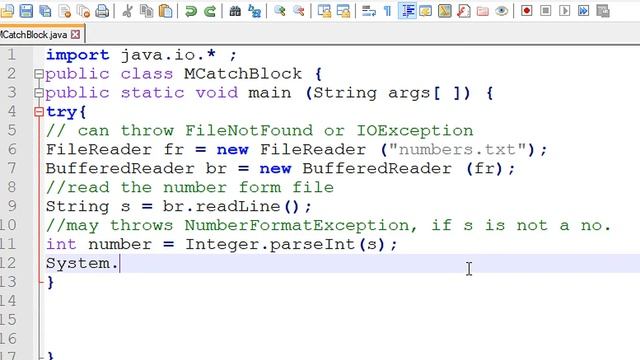
Task: Open the Document Map icon
Action: (x=445, y=11)
